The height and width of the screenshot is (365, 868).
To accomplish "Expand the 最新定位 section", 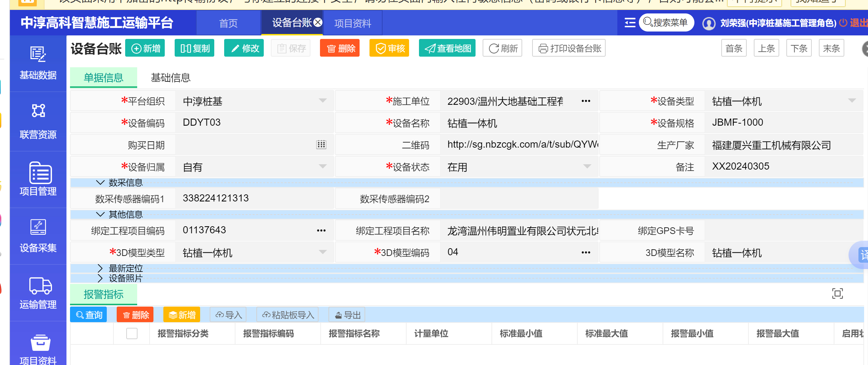I will 100,268.
